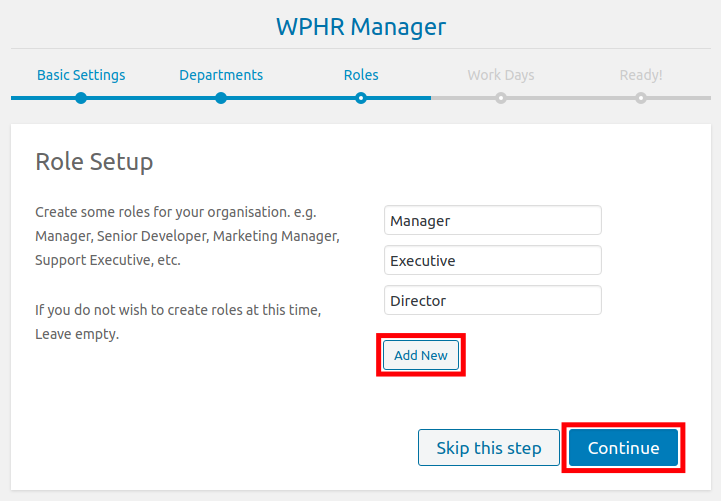Focus the Manager role input field

point(492,220)
